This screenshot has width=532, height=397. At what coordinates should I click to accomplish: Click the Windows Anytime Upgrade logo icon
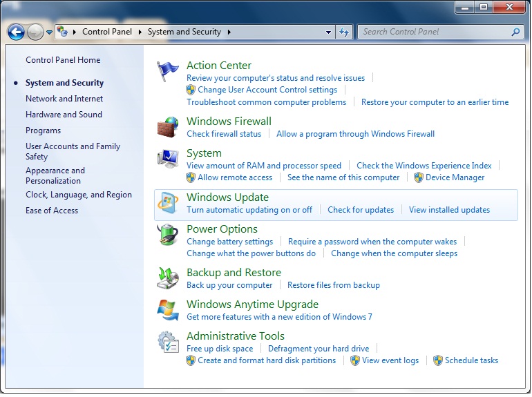click(x=168, y=309)
